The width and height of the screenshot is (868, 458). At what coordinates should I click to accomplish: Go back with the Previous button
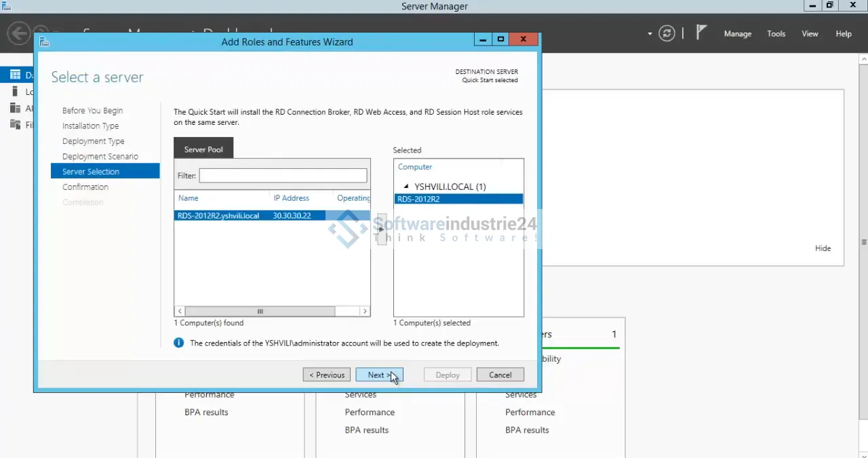coord(327,375)
